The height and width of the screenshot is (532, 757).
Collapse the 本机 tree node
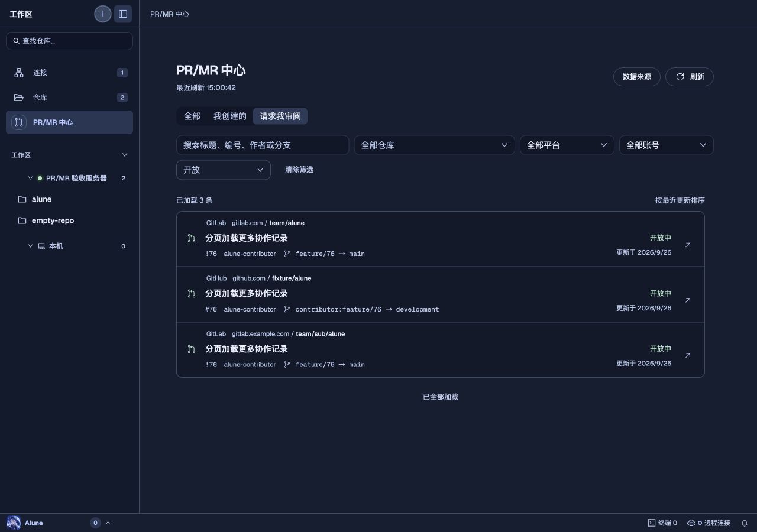[30, 246]
